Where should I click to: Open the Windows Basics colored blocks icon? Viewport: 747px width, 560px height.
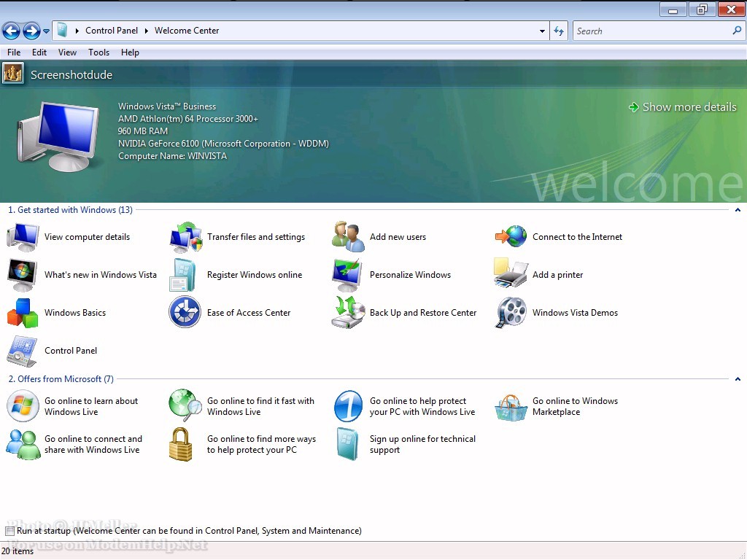click(x=23, y=313)
